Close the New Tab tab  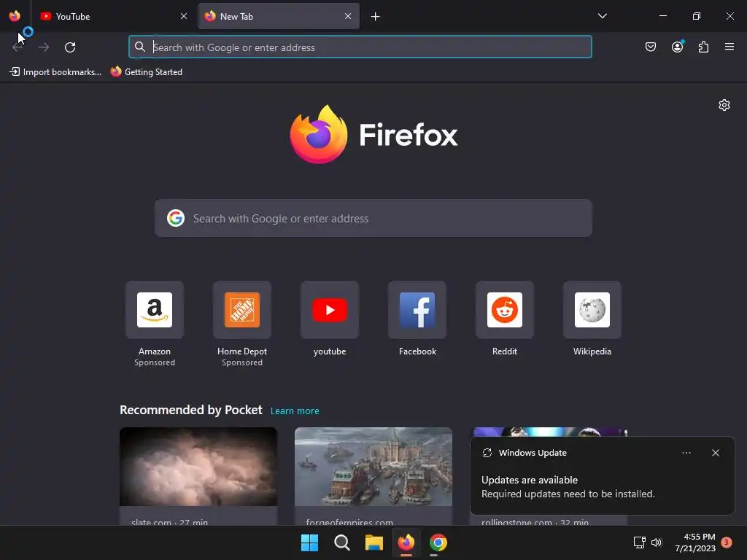(x=348, y=16)
